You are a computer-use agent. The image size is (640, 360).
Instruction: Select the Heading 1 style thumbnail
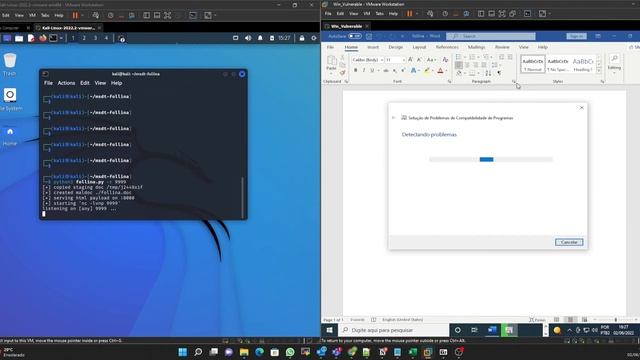pyautogui.click(x=583, y=64)
